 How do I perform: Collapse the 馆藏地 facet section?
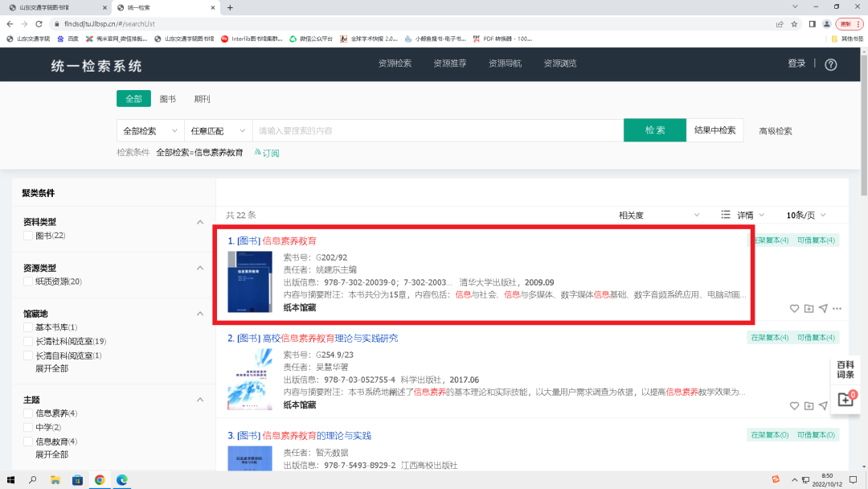click(200, 314)
